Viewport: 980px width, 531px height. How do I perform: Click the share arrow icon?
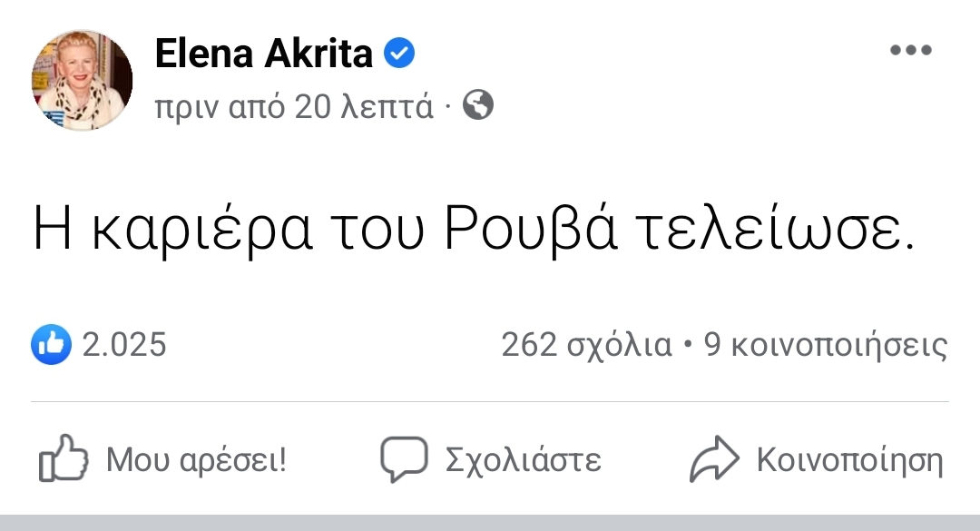click(716, 460)
